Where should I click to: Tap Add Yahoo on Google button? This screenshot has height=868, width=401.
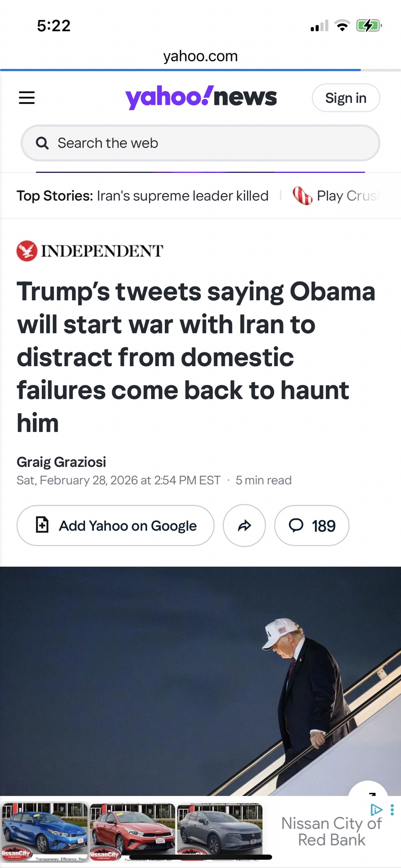tap(115, 526)
